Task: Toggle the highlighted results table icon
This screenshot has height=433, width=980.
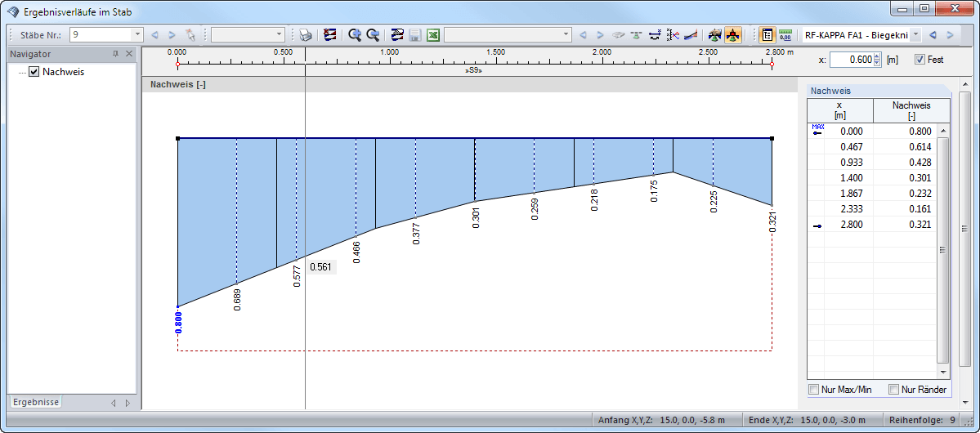Action: [767, 35]
